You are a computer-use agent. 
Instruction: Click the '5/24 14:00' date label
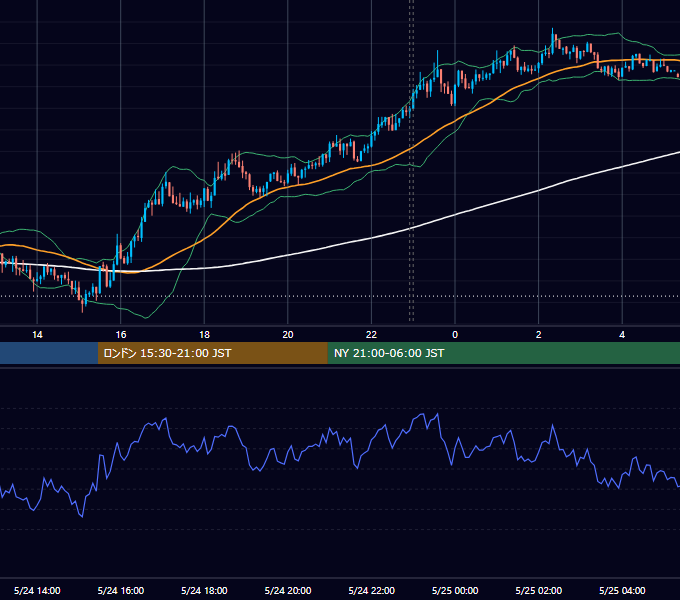pyautogui.click(x=37, y=590)
